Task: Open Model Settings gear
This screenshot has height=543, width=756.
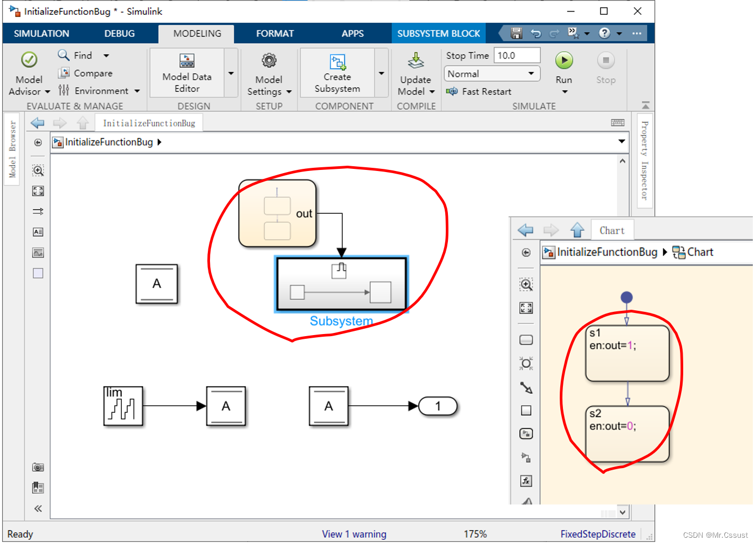Action: (269, 61)
